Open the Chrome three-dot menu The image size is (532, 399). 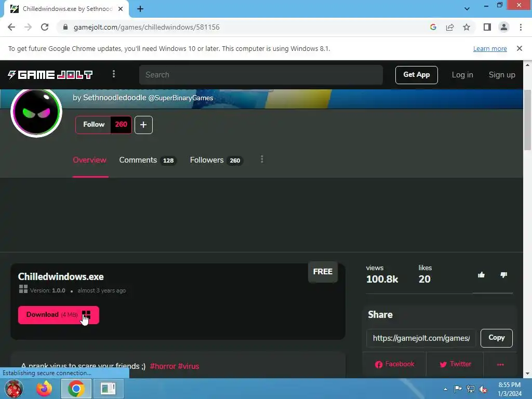click(521, 27)
